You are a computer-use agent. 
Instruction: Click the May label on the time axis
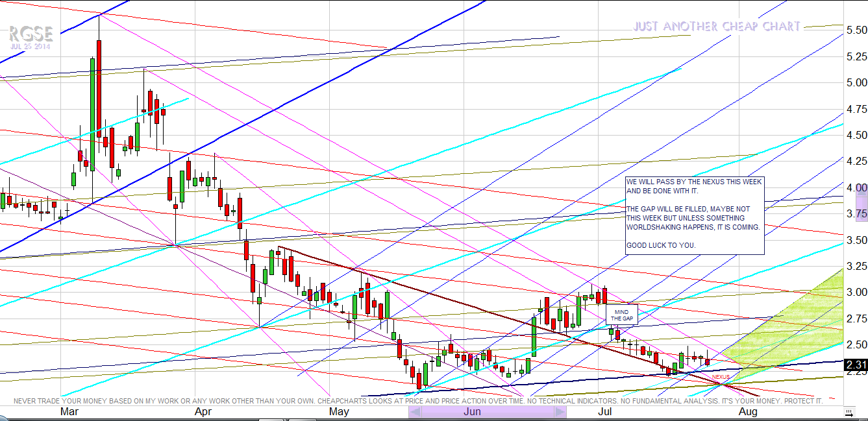pos(339,412)
